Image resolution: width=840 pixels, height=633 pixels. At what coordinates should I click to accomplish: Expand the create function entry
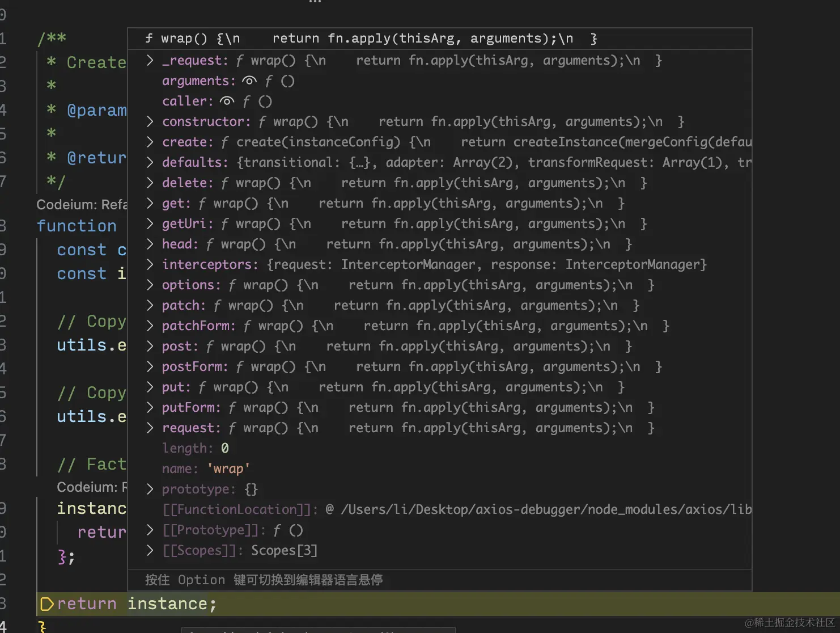tap(150, 142)
